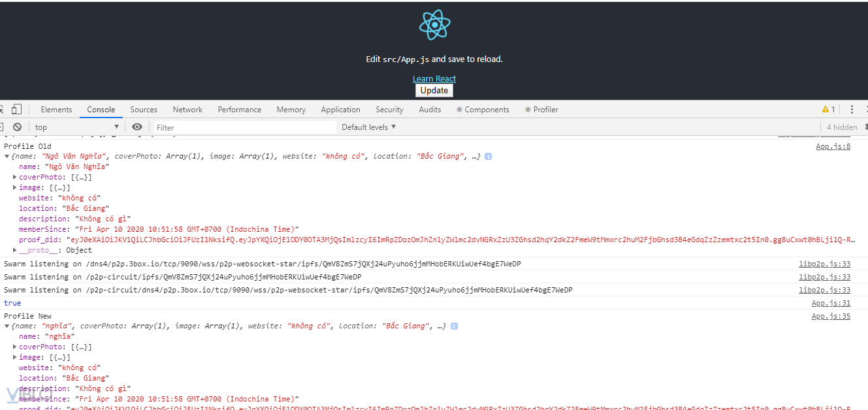This screenshot has width=868, height=410.
Task: Toggle the device toolbar icon
Action: click(17, 110)
